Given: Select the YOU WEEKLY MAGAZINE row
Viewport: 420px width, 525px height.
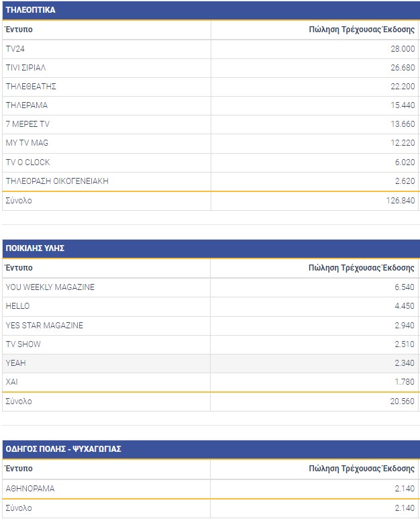Looking at the screenshot, I should 50,287.
